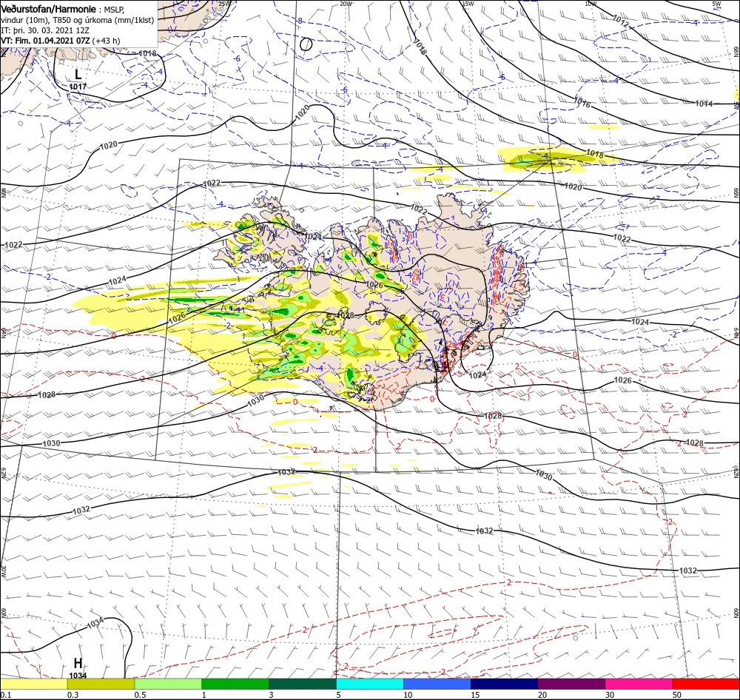Pick the blue 10–15 mm legend swatch

[x=437, y=684]
